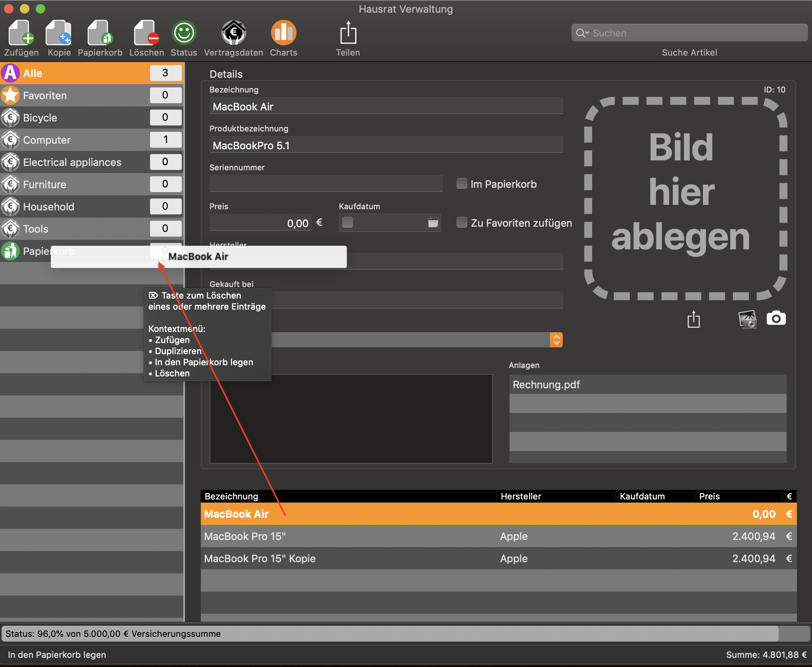
Task: Open the Status smiley icon
Action: tap(184, 33)
